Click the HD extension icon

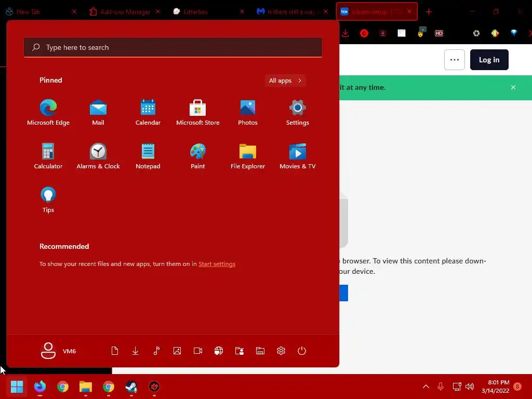(x=439, y=33)
